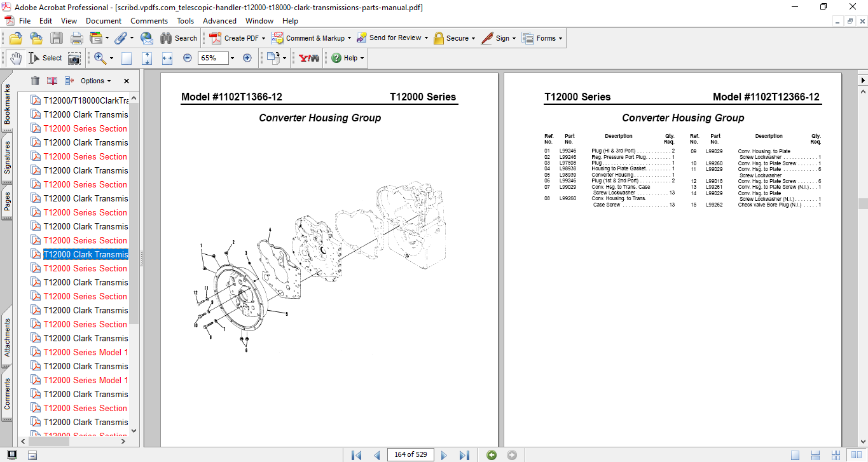
Task: Switch to Single Page layout
Action: click(796, 455)
